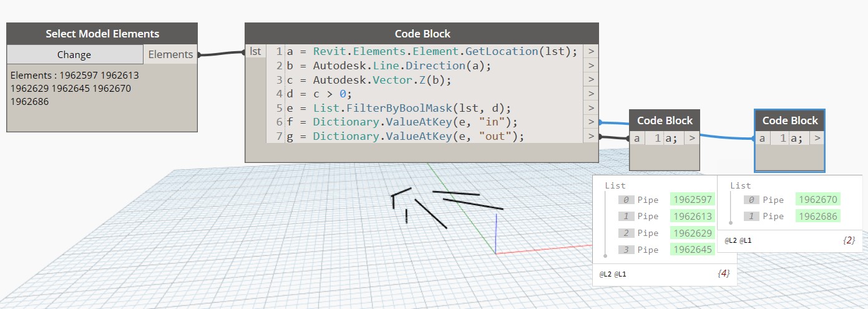Click output port arrow of line 7 (g)
The width and height of the screenshot is (868, 309).
coord(590,136)
